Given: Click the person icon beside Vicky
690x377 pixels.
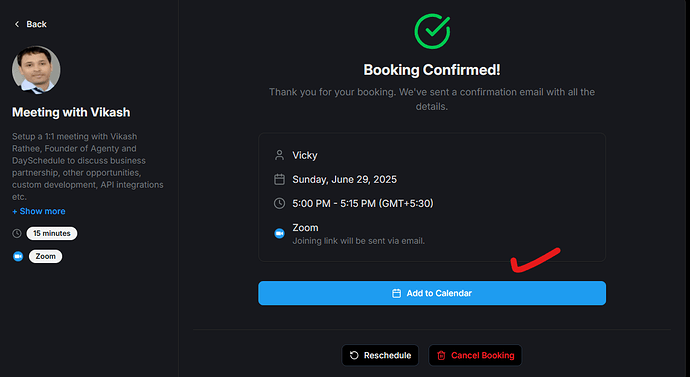Looking at the screenshot, I should pos(279,155).
